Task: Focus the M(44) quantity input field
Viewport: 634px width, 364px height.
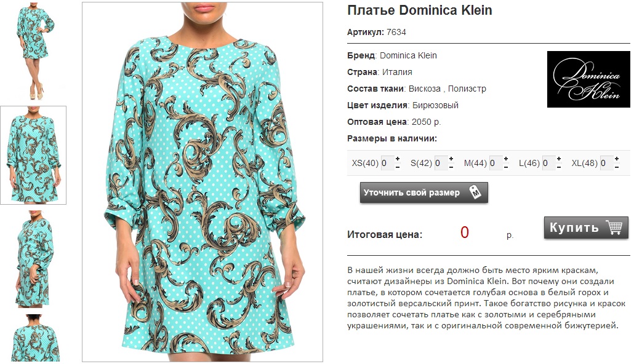Action: point(496,163)
